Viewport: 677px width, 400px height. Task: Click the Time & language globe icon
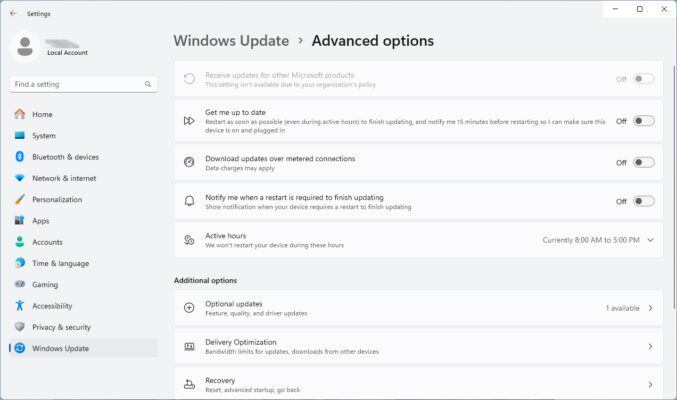click(19, 263)
